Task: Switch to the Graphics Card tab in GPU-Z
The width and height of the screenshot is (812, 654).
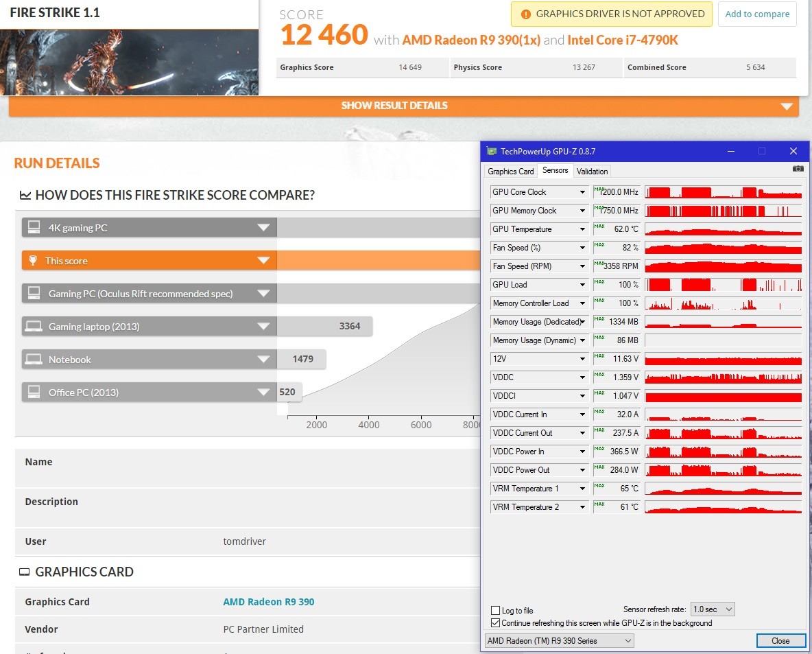Action: (511, 172)
